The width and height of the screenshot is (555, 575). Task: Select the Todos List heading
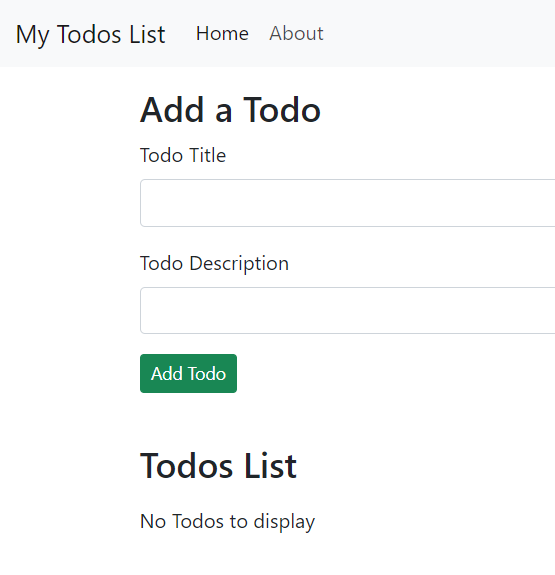coord(218,466)
